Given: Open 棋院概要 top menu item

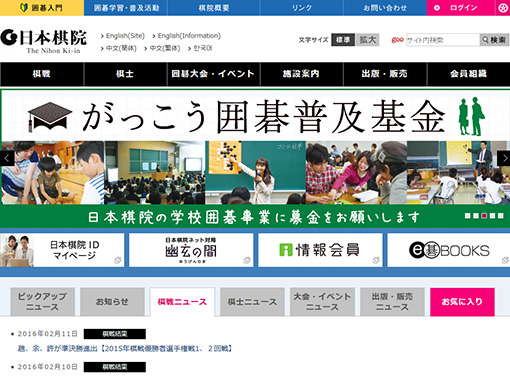Looking at the screenshot, I should [214, 8].
